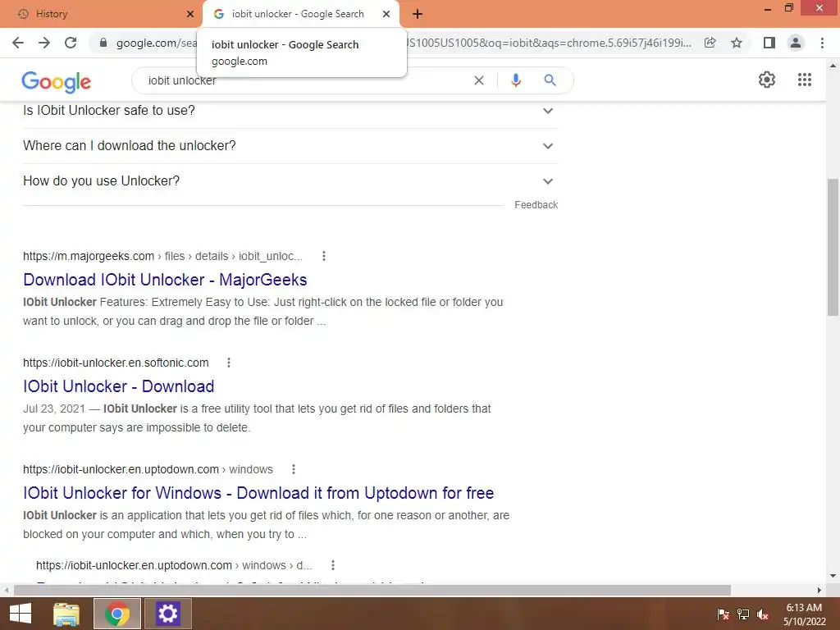This screenshot has width=840, height=630.
Task: Start voice search with the microphone
Action: click(x=515, y=80)
